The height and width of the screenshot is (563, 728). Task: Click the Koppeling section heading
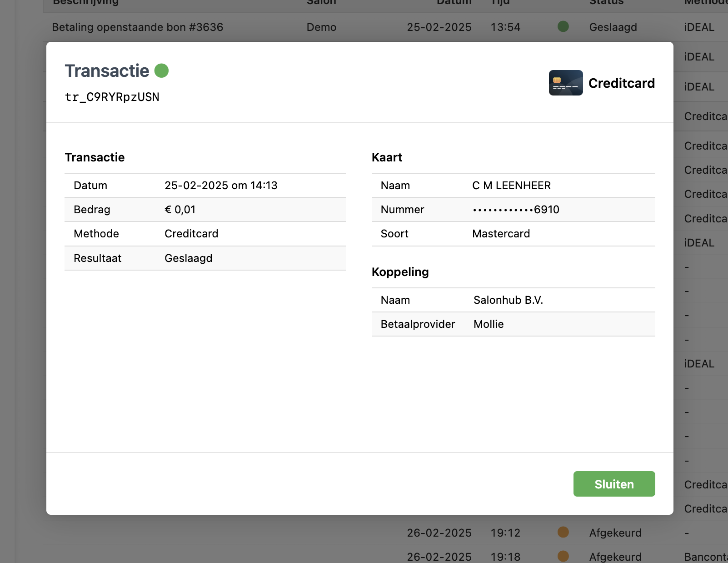tap(400, 272)
